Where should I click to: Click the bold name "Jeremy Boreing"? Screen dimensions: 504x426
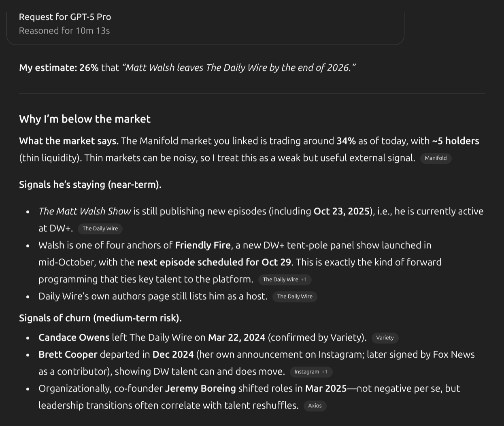point(200,388)
